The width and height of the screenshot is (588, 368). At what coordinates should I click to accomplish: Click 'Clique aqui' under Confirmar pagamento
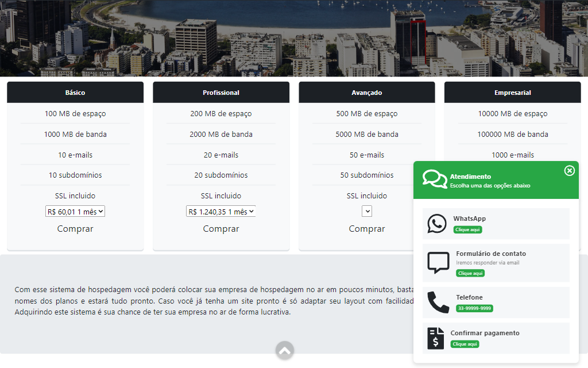465,344
